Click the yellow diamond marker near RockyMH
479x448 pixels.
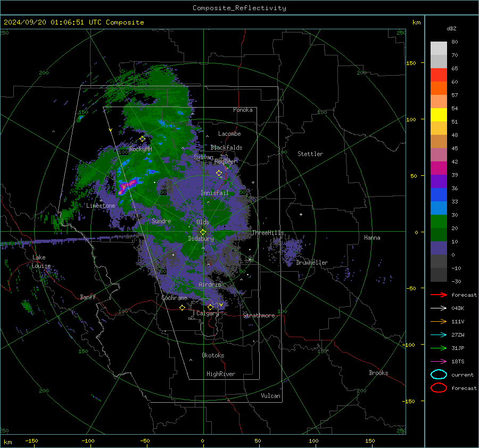point(142,139)
